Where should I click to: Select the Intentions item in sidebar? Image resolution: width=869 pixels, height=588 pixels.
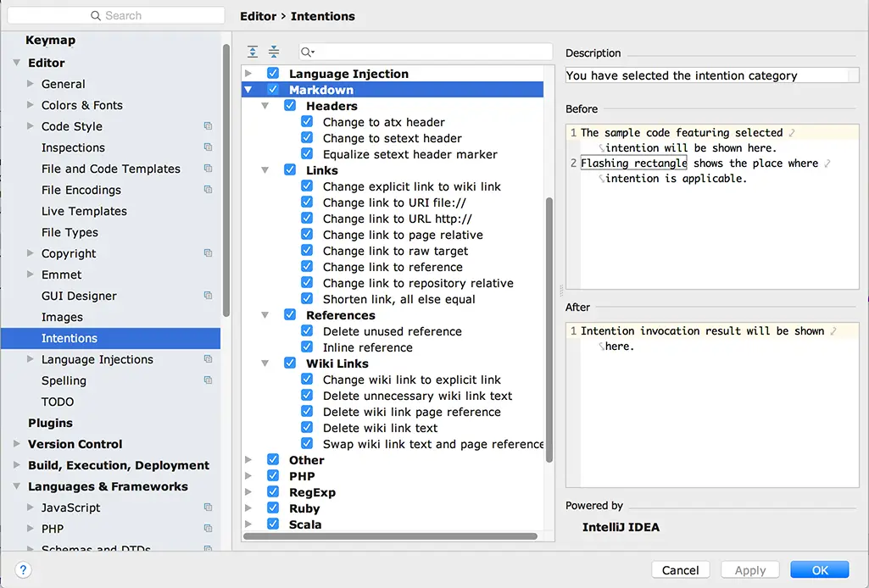tap(110, 338)
